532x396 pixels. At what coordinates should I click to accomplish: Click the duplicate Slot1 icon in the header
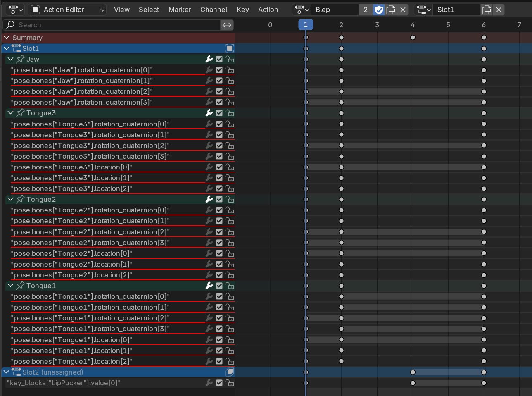(x=487, y=10)
